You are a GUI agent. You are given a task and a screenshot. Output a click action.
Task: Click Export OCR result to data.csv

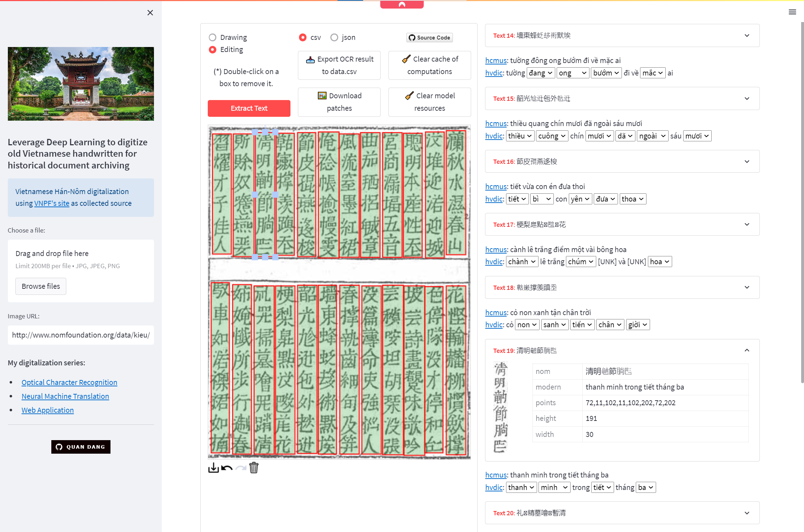339,65
